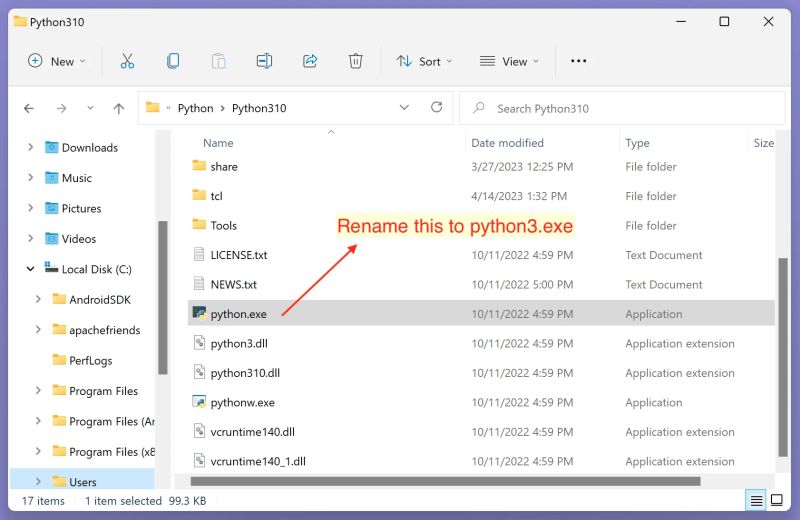Click the LICENSE.txt document icon
This screenshot has width=800, height=520.
tap(199, 254)
